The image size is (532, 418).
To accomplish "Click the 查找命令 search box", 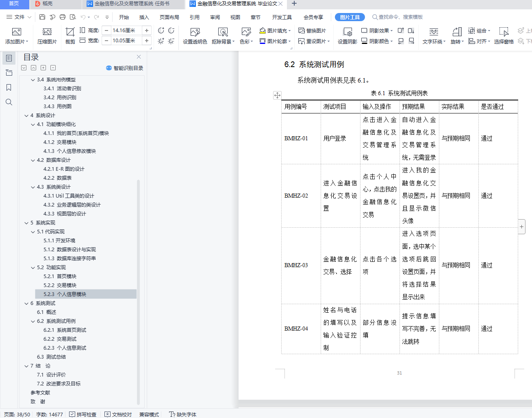I will [x=398, y=17].
